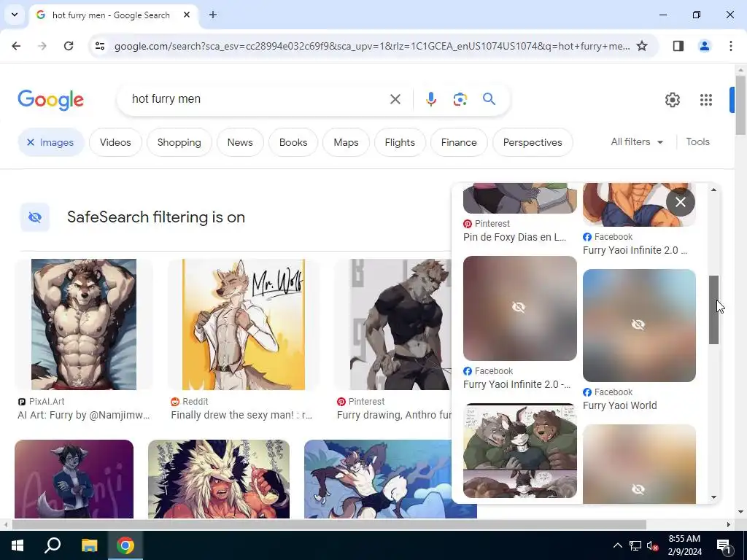Viewport: 747px width, 560px height.
Task: Open Furry Yaoi Infinite 2.0 link below blurred image
Action: coord(517,385)
